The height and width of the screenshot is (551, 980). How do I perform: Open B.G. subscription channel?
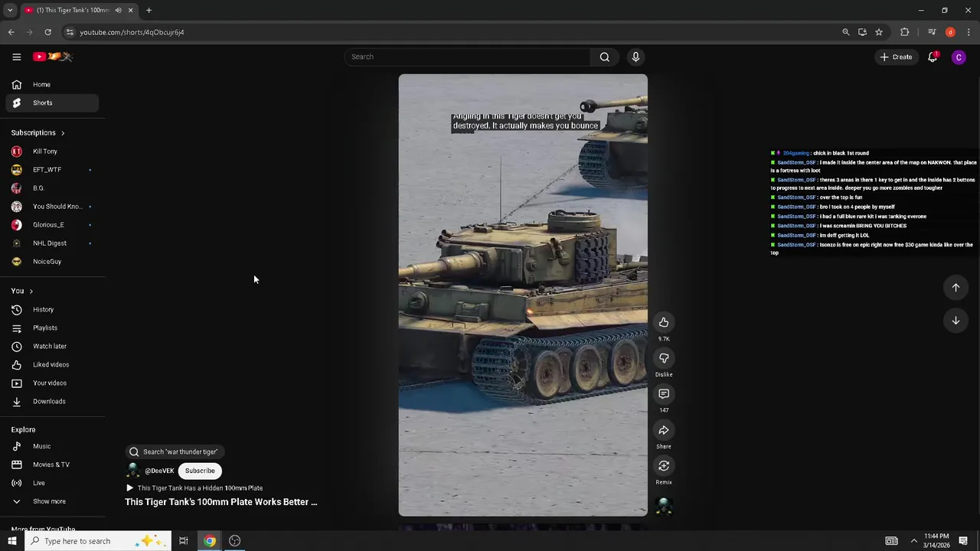pos(52,188)
